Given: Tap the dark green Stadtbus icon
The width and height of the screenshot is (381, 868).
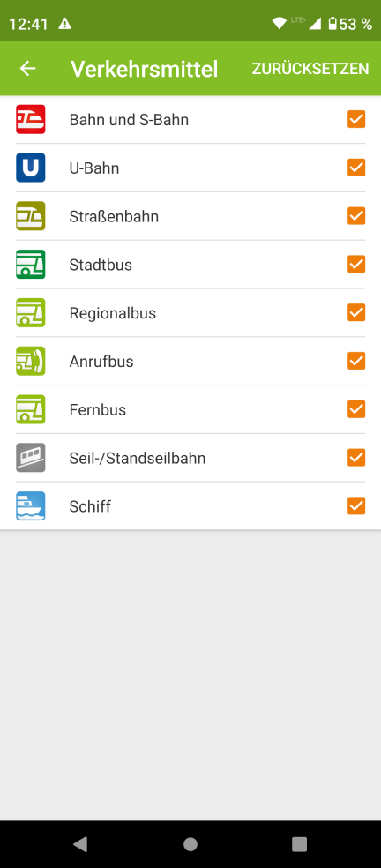Looking at the screenshot, I should point(31,265).
